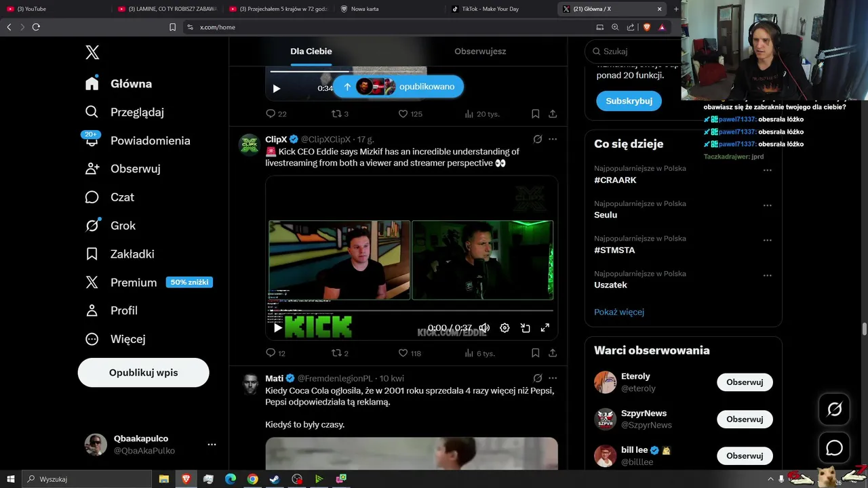The width and height of the screenshot is (868, 488).
Task: Open Qbaakapulco account menu dots
Action: 212,445
